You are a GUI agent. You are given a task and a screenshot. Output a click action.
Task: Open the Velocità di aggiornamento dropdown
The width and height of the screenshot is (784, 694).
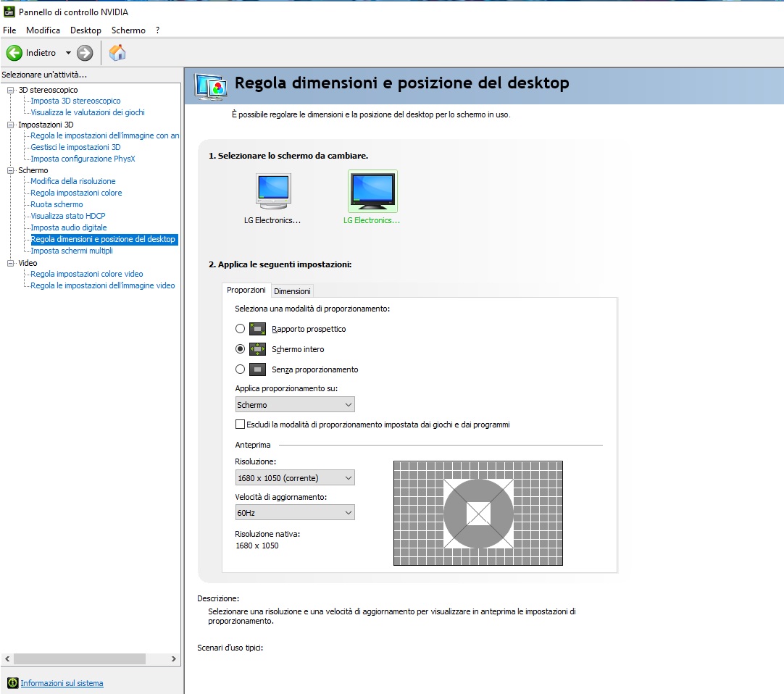[x=295, y=513]
